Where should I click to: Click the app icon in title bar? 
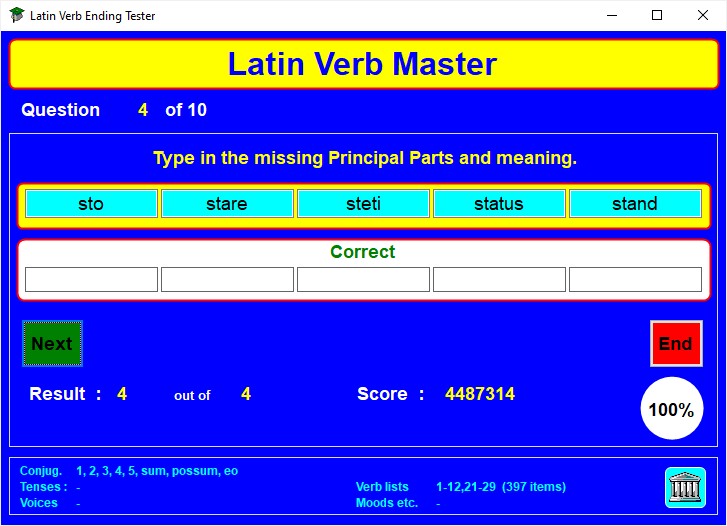tap(16, 15)
